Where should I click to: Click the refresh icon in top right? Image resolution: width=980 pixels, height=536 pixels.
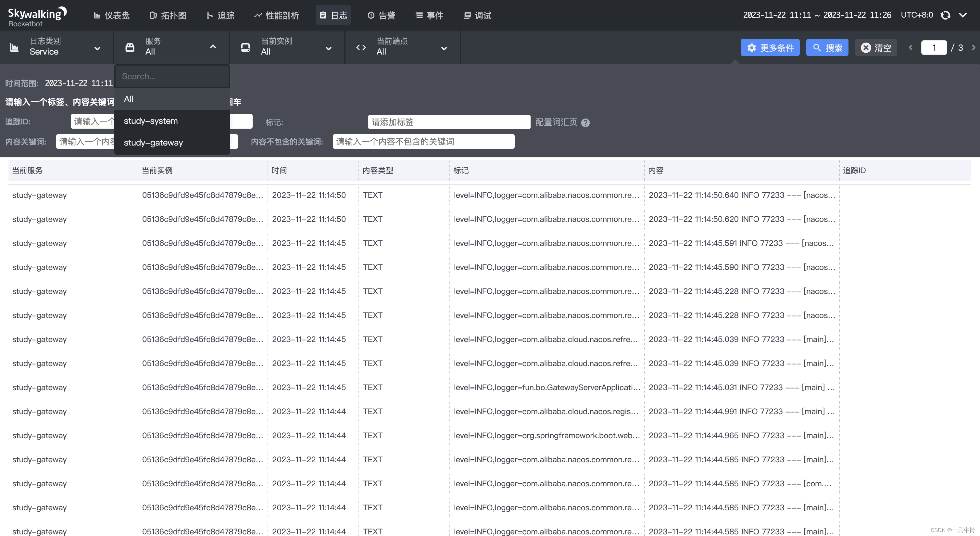pos(946,15)
